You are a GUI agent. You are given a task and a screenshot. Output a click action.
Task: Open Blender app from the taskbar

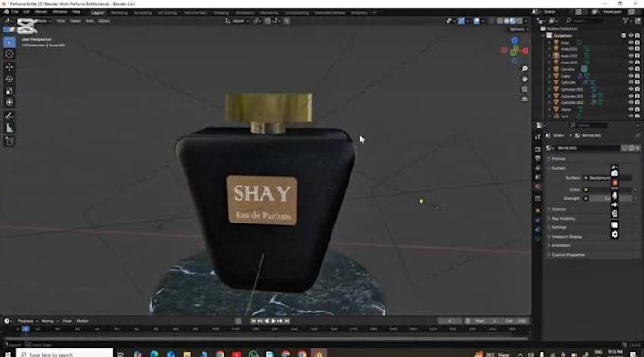pos(318,354)
